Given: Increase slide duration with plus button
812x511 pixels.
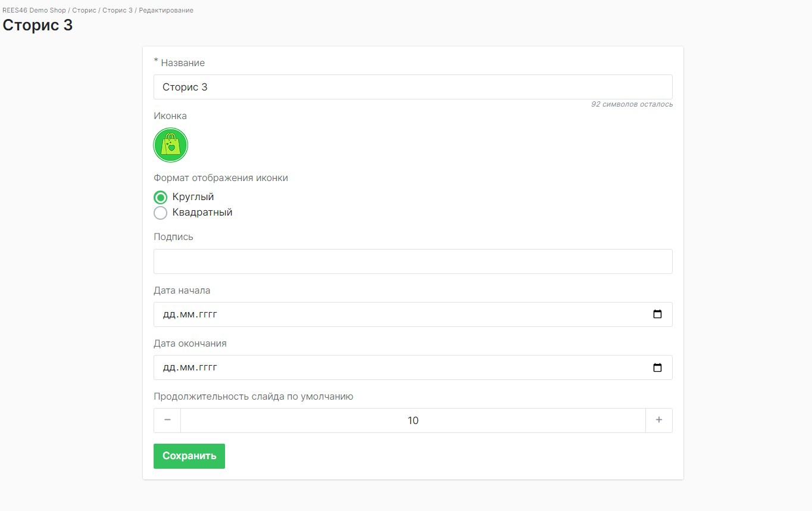Looking at the screenshot, I should pyautogui.click(x=658, y=420).
